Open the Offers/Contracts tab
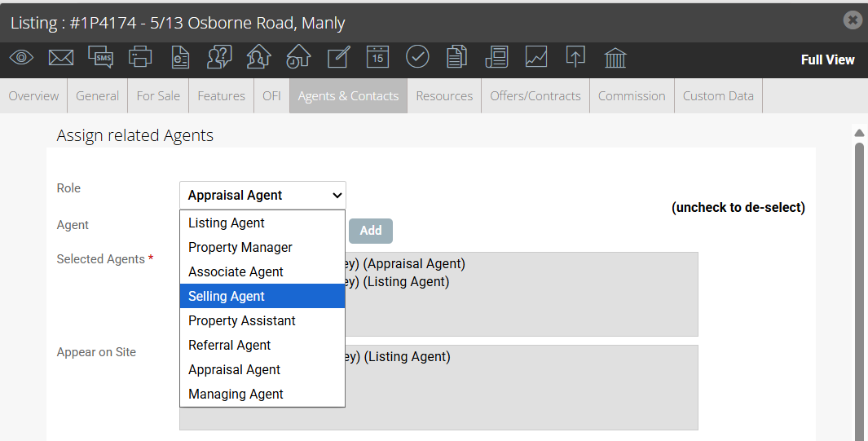Screen dimensions: 868x441 [x=535, y=95]
